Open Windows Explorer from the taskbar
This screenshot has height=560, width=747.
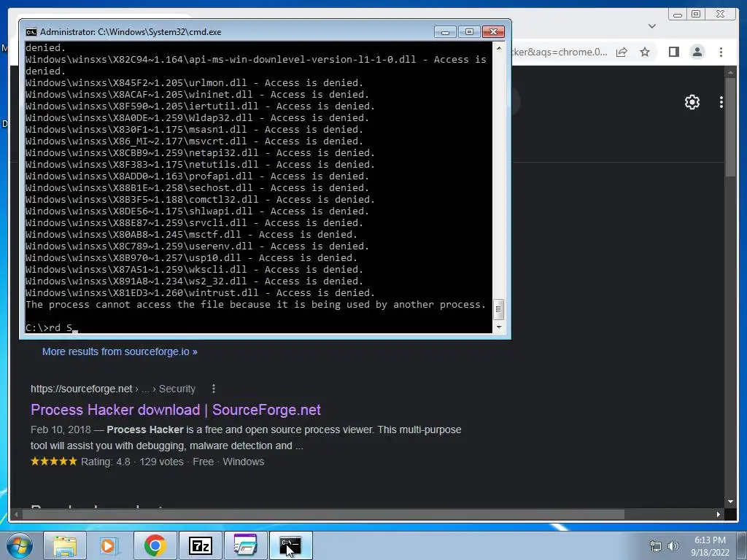pyautogui.click(x=65, y=545)
